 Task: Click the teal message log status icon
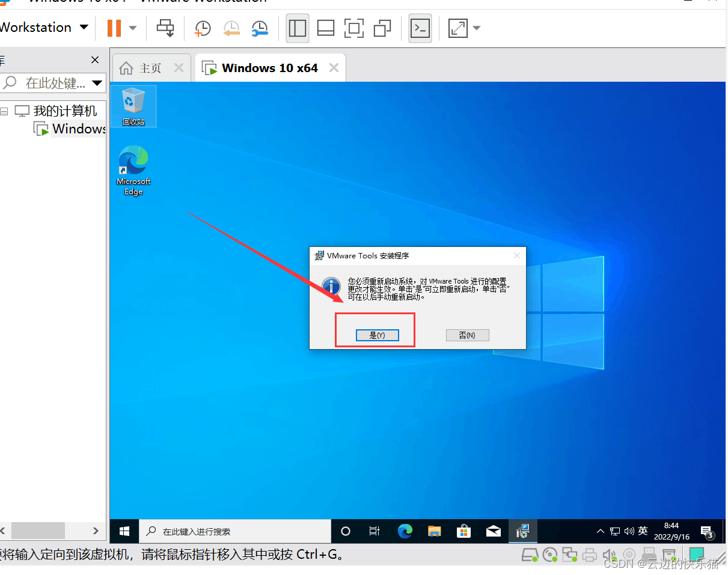[x=697, y=553]
